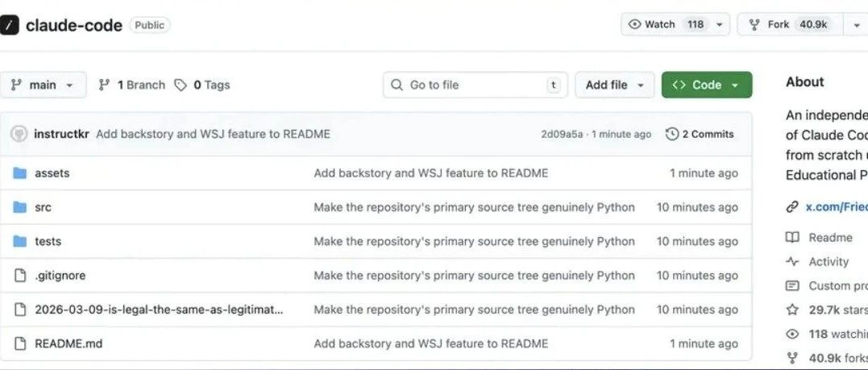Click branch icon next to 1 Branch
Viewport: 868px width, 370px height.
[x=103, y=85]
